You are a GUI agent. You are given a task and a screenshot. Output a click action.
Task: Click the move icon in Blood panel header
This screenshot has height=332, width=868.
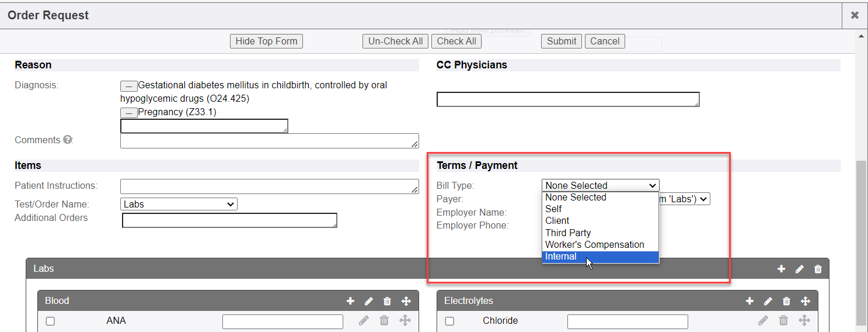406,301
